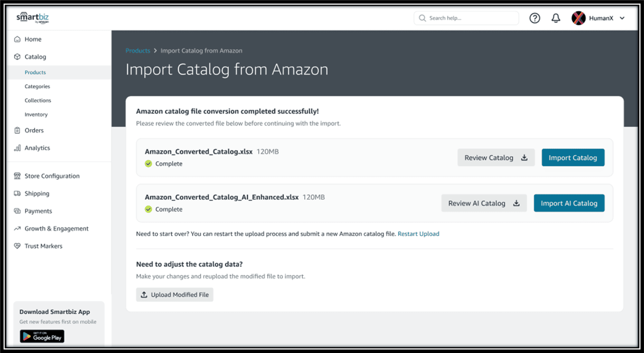Download via Review AI Catalog button

pyautogui.click(x=484, y=203)
